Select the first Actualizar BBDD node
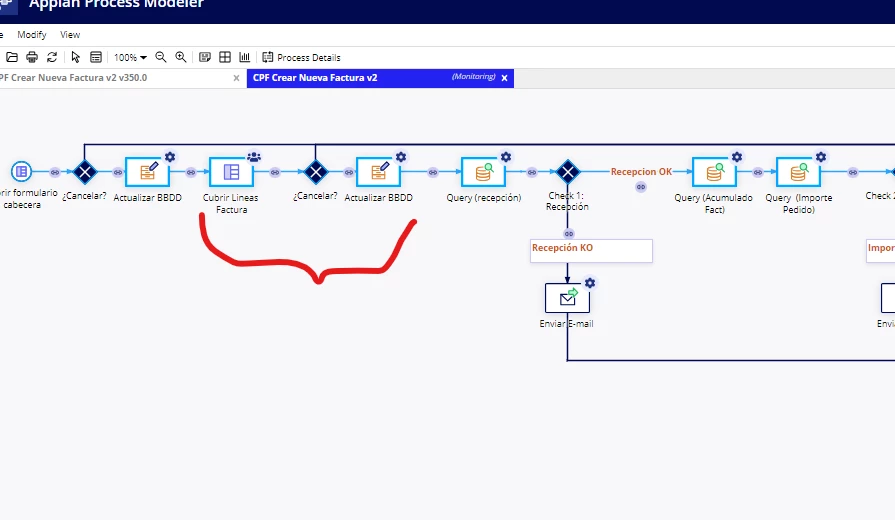The image size is (895, 520). pyautogui.click(x=147, y=172)
